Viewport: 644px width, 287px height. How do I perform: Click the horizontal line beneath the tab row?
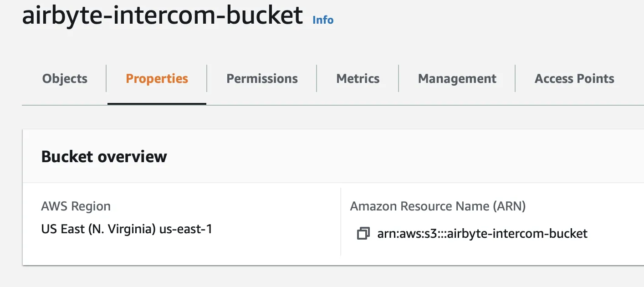click(333, 105)
